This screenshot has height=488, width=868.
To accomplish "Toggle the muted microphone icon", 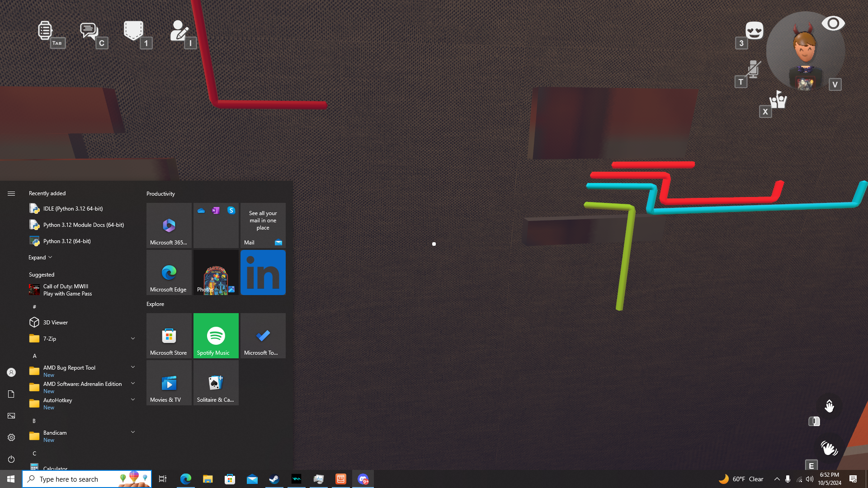I will point(753,69).
